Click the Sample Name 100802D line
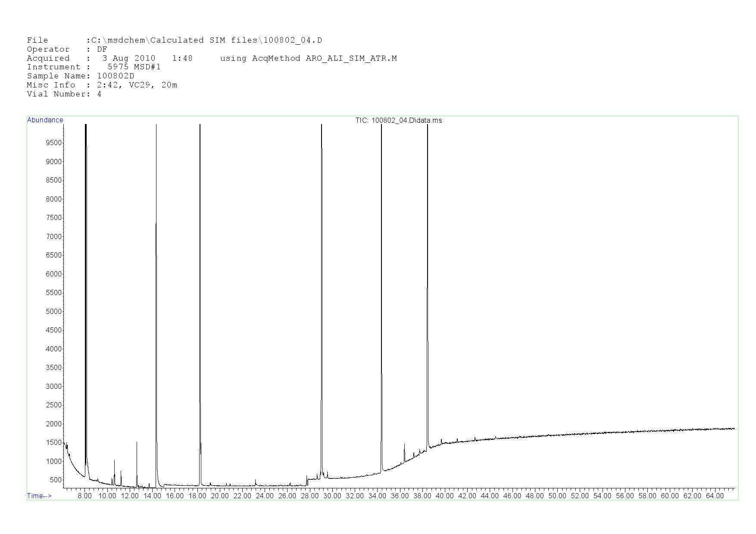Screen dimensions: 756x534 (80, 76)
